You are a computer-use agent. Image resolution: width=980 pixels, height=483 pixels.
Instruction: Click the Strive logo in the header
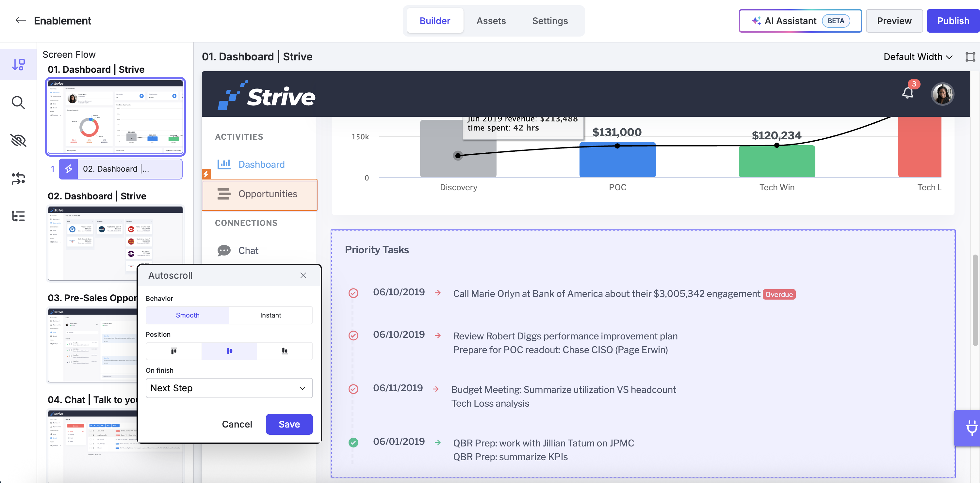point(266,95)
